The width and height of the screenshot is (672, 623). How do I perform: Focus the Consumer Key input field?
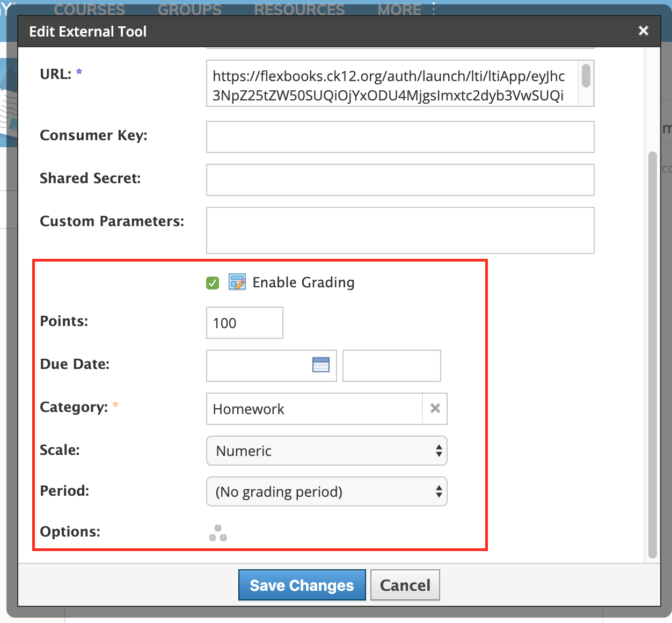(x=400, y=137)
